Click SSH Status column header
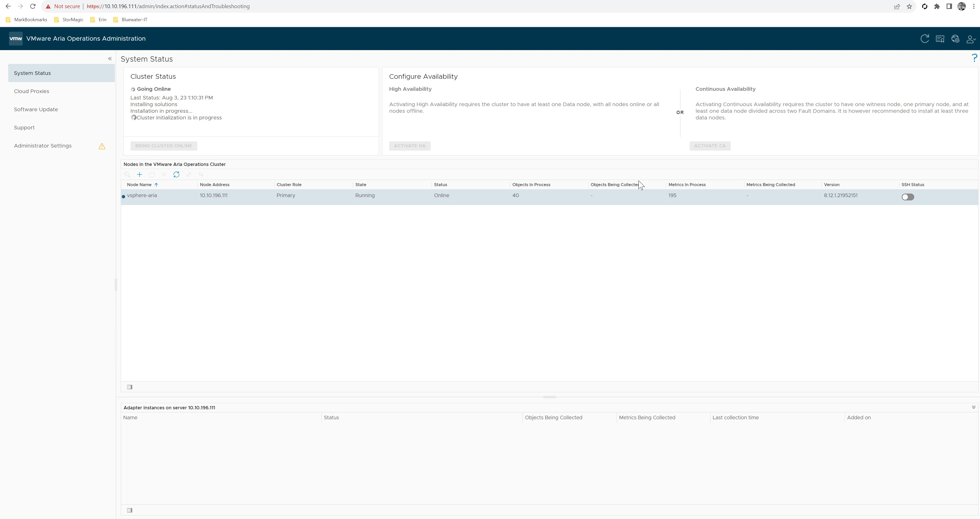This screenshot has width=980, height=519. click(x=913, y=185)
